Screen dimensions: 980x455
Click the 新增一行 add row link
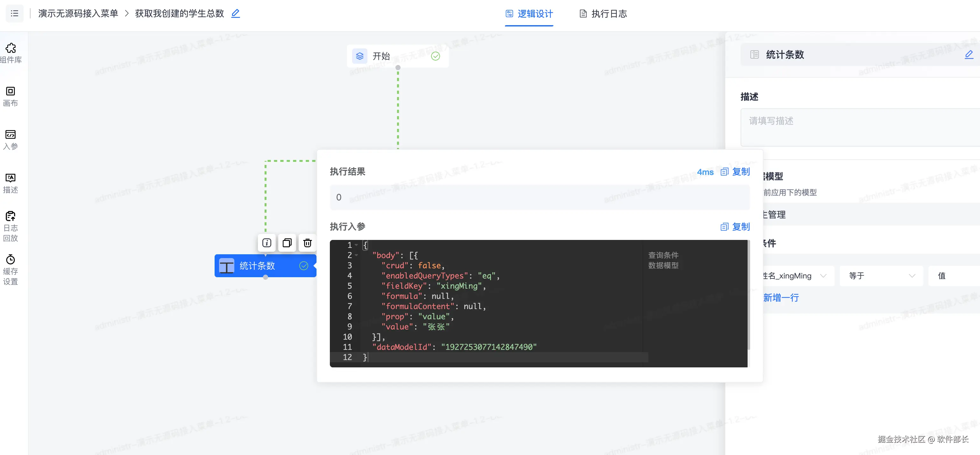point(781,298)
